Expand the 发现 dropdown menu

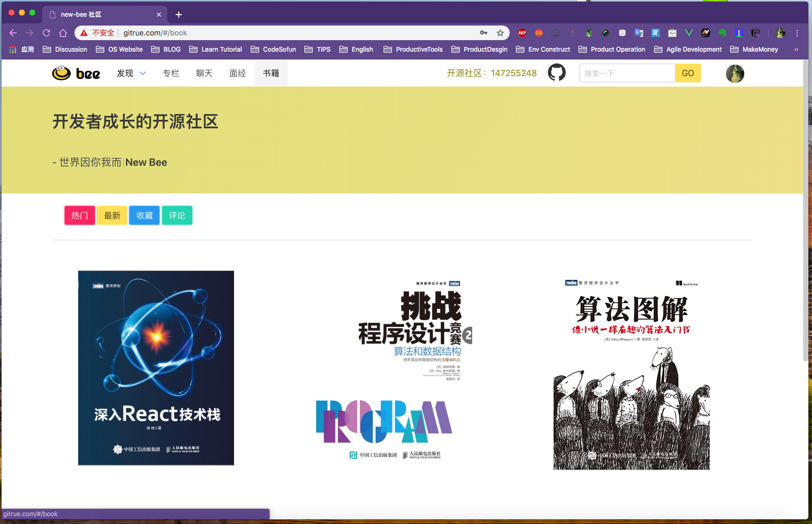(131, 73)
